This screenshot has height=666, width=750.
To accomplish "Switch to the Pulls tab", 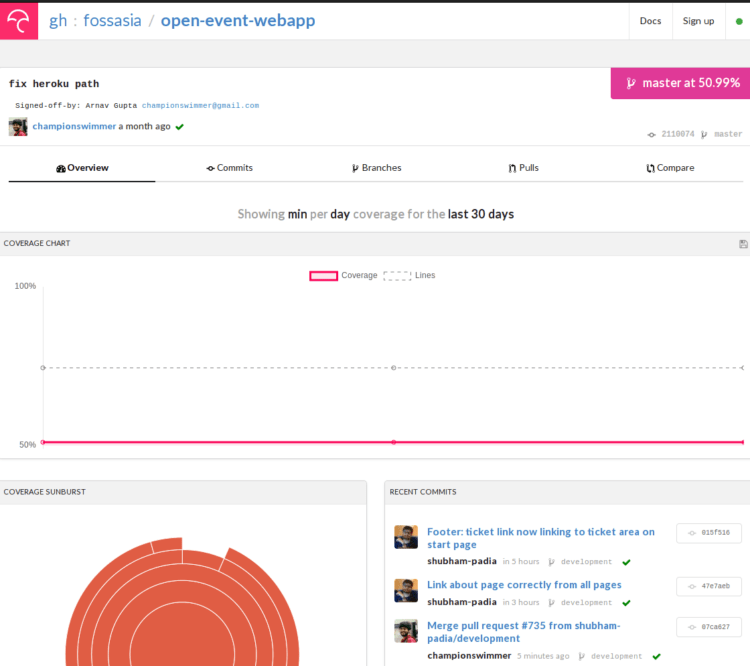I will pyautogui.click(x=523, y=168).
